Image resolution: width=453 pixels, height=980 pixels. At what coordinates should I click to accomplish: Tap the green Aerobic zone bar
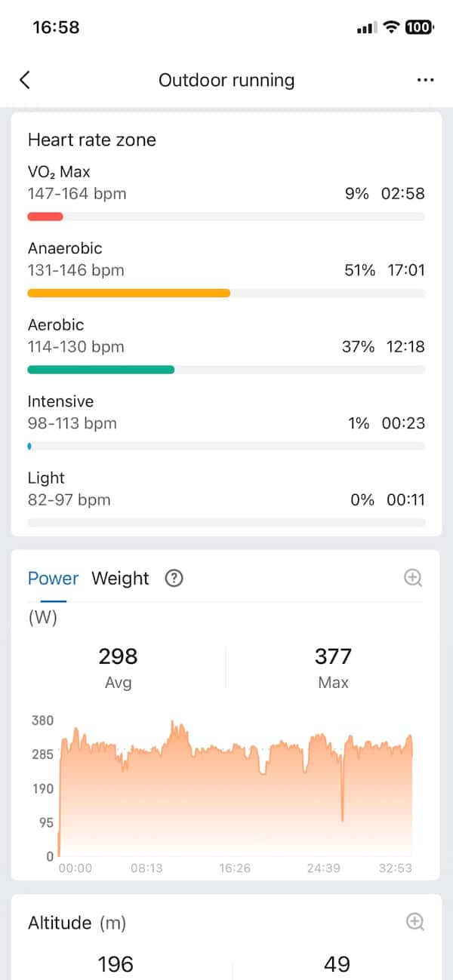pyautogui.click(x=100, y=370)
